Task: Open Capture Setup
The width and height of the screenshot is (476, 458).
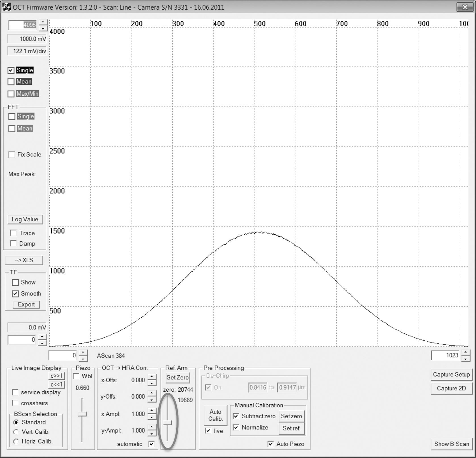Action: (451, 375)
